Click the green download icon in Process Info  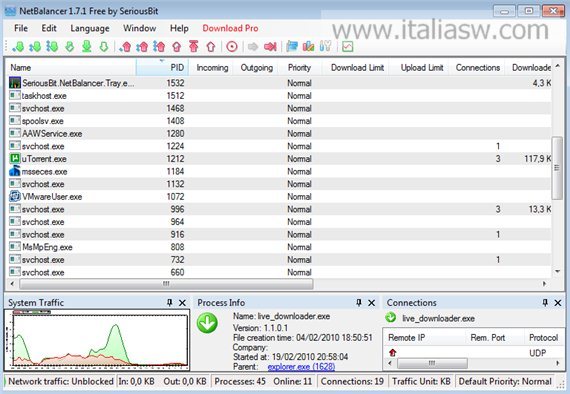207,323
